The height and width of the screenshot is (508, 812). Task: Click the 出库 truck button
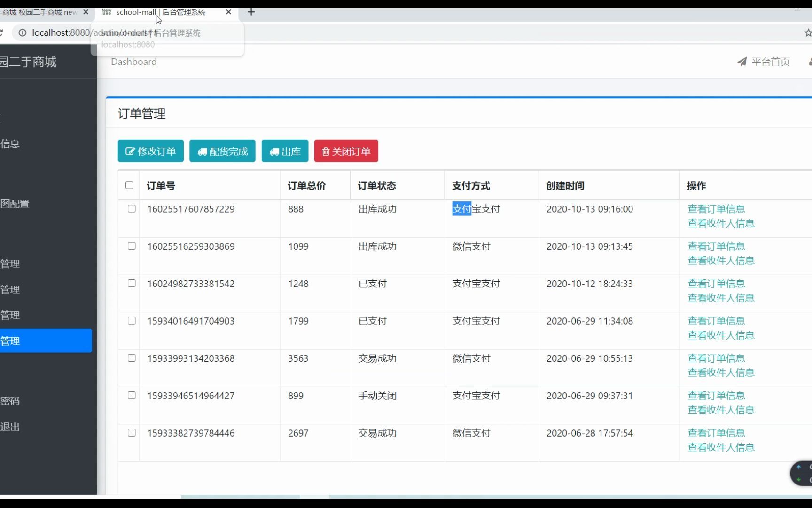click(x=285, y=151)
